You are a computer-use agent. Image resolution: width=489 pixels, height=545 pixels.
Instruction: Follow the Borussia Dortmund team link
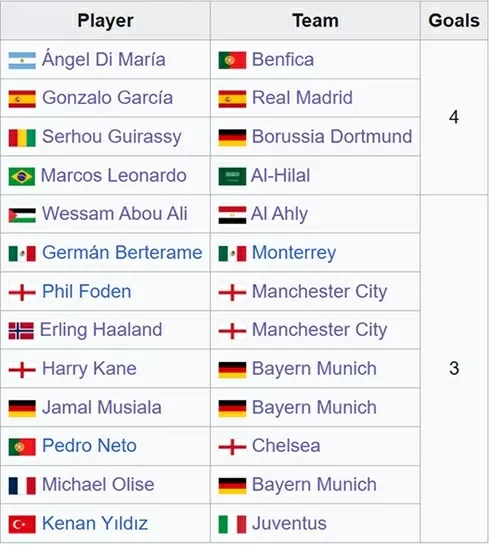332,136
